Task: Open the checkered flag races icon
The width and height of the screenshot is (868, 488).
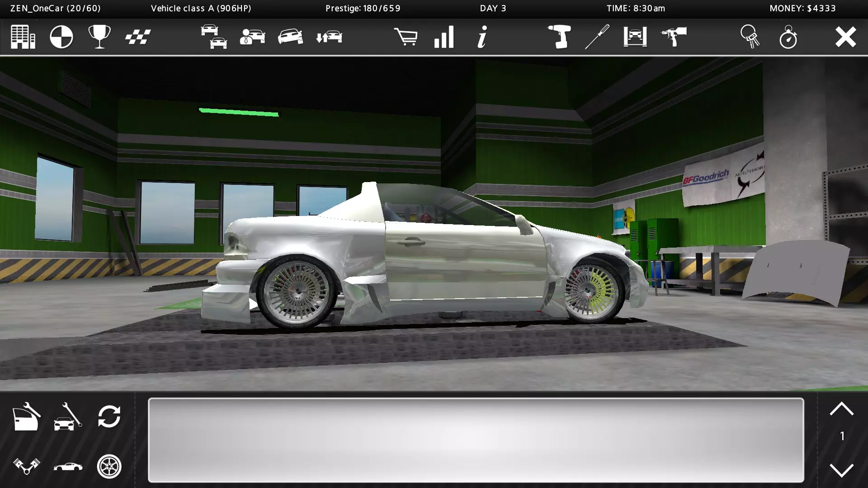Action: pyautogui.click(x=138, y=37)
